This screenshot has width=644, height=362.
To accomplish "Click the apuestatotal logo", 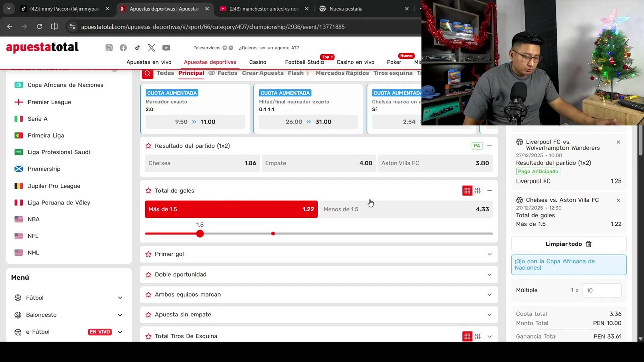I will [x=42, y=48].
